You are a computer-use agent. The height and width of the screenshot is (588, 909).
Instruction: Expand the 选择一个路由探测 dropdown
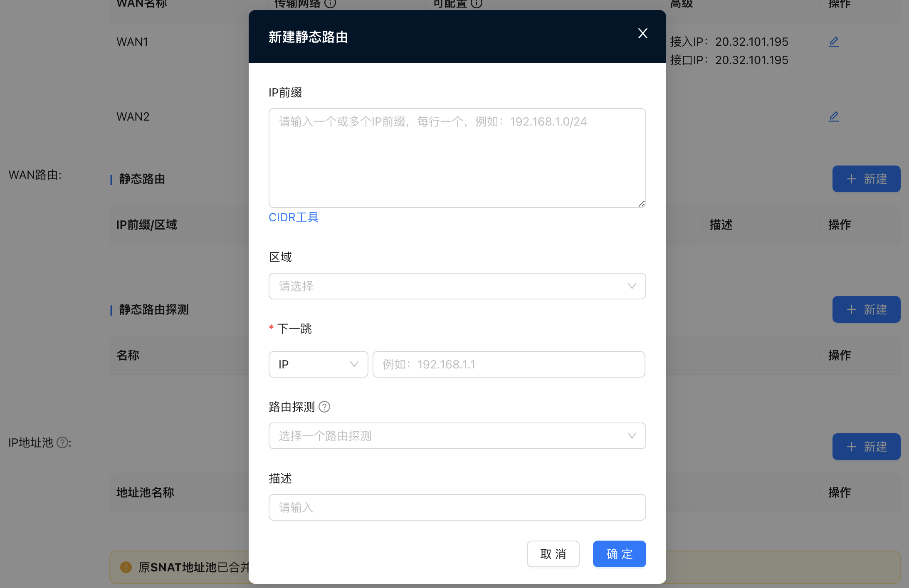click(457, 436)
